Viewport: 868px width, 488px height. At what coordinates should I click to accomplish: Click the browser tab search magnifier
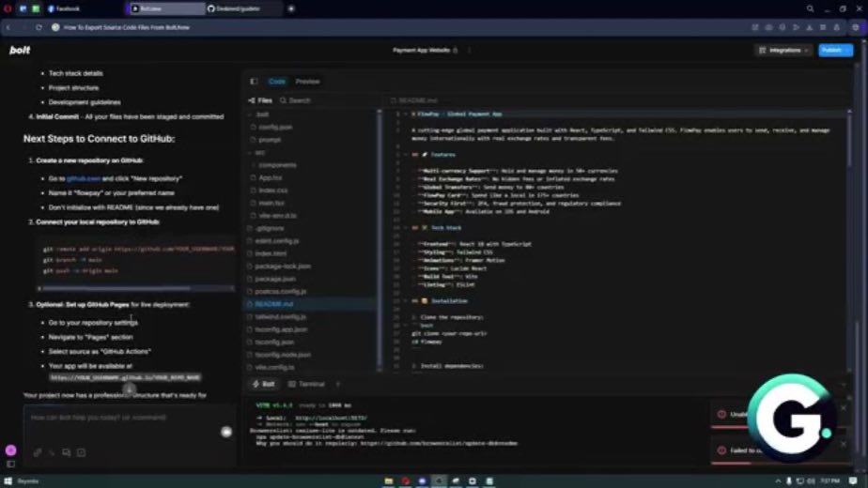[x=810, y=8]
